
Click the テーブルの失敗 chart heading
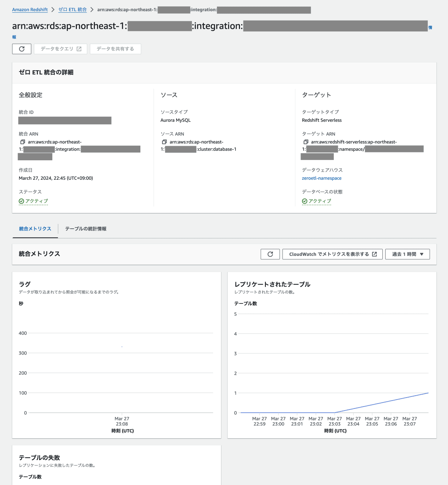coord(40,458)
